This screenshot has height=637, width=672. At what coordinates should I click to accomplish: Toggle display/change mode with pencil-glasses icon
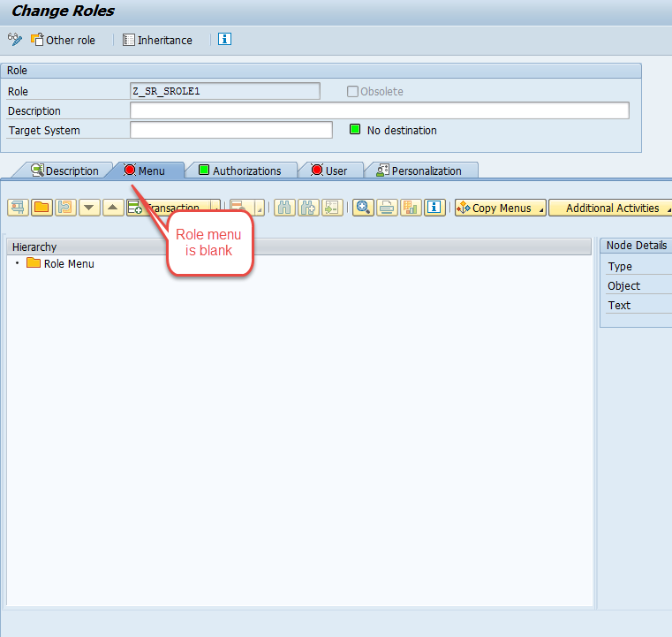point(15,40)
